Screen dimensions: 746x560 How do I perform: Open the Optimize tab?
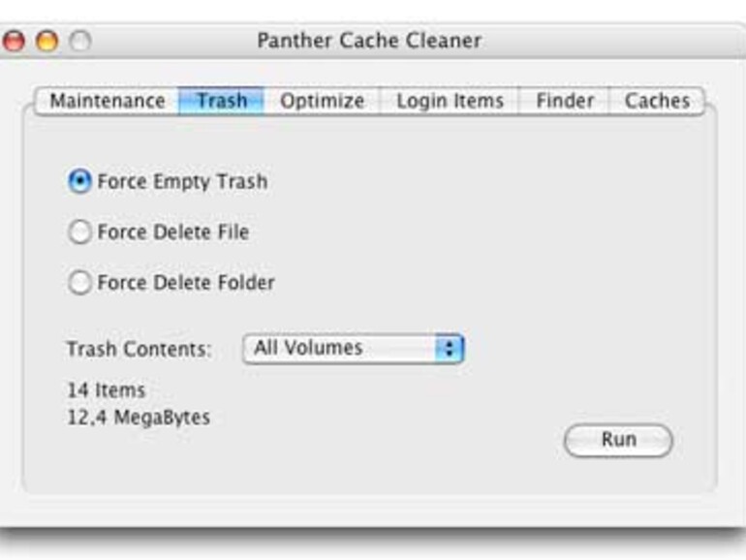(322, 101)
